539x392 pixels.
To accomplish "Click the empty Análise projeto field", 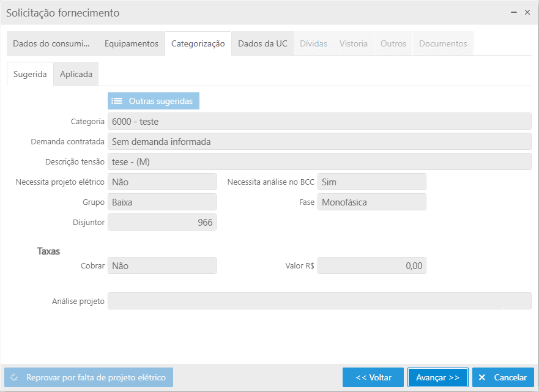I will click(319, 301).
